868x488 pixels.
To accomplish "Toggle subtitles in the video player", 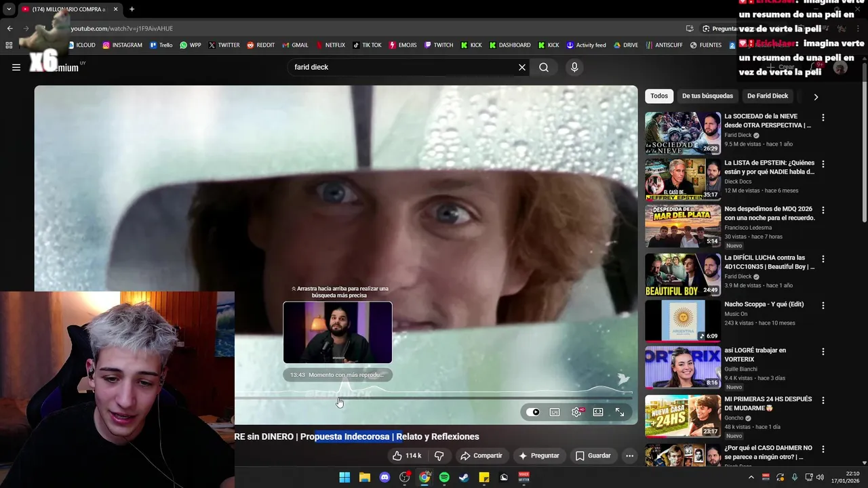I will click(x=555, y=412).
